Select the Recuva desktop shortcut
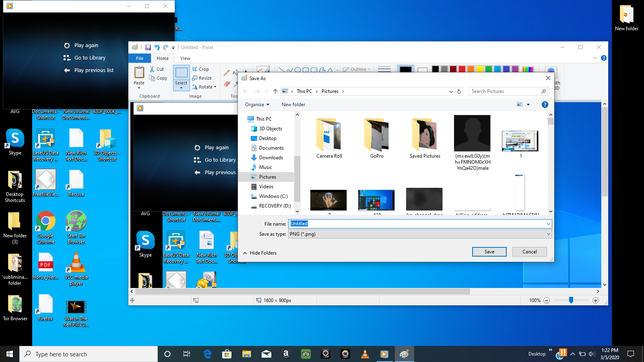This screenshot has height=362, width=644. coord(76,183)
